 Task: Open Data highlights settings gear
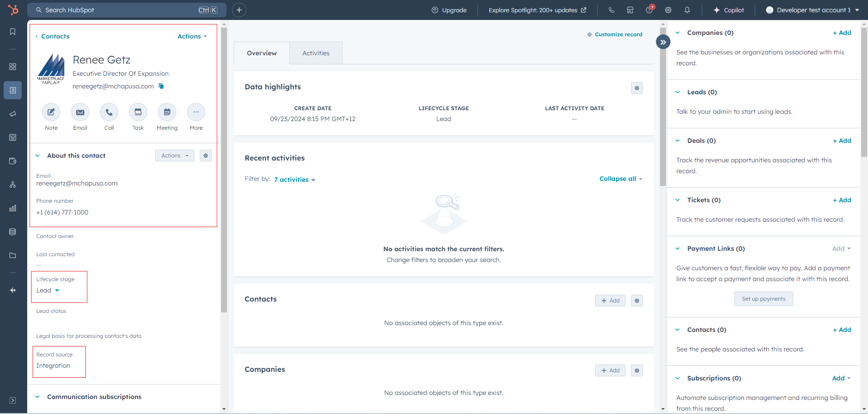click(637, 88)
